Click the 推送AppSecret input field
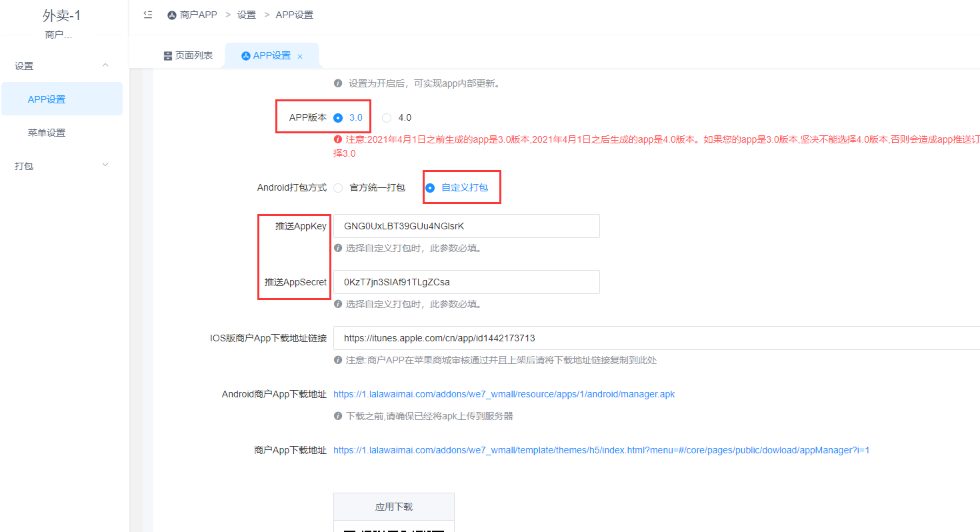This screenshot has height=532, width=980. pyautogui.click(x=467, y=282)
